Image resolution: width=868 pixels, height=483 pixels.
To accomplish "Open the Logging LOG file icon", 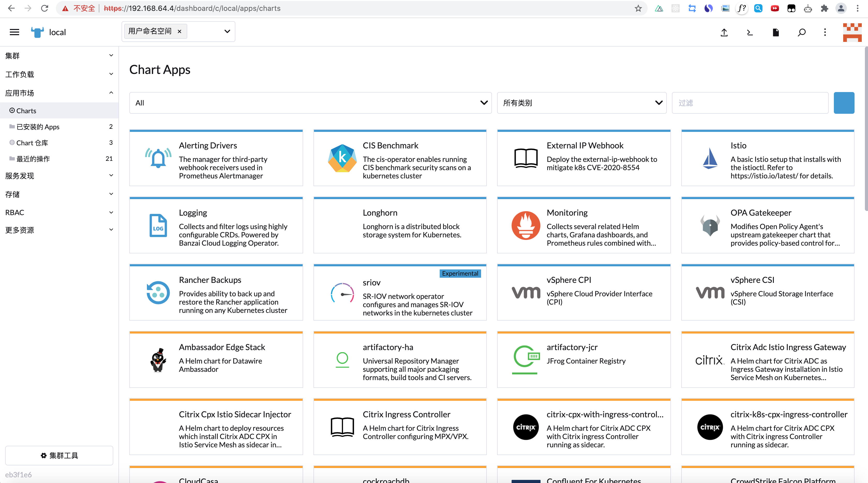I will pos(158,225).
